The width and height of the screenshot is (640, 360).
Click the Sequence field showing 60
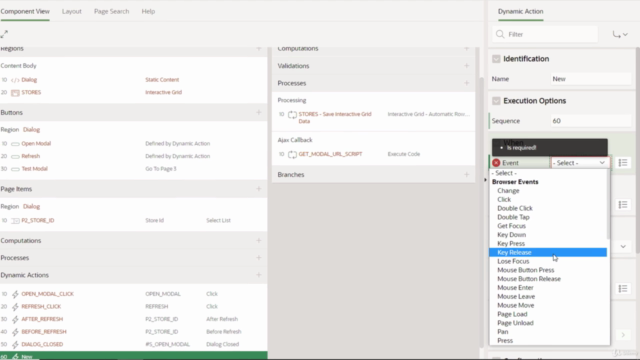point(591,121)
